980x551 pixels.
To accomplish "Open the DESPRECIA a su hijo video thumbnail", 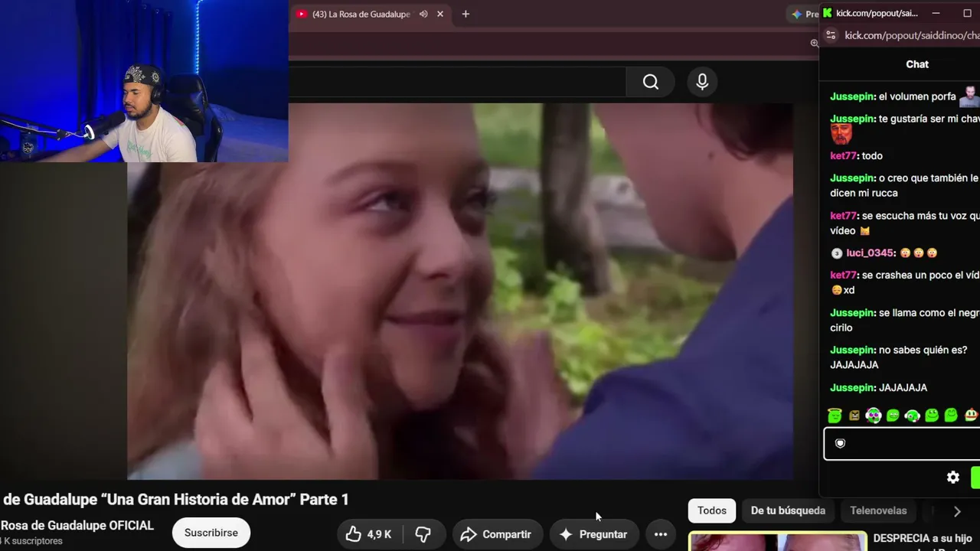I will pos(778,541).
